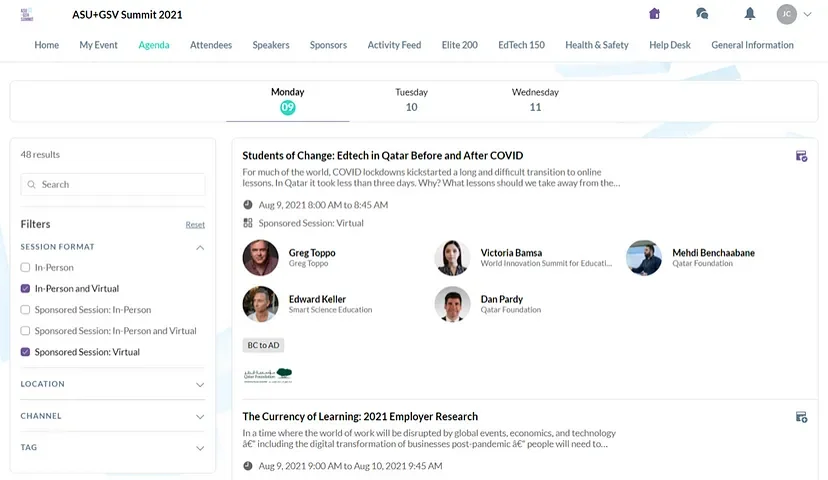Open the chat messages icon

pos(702,14)
